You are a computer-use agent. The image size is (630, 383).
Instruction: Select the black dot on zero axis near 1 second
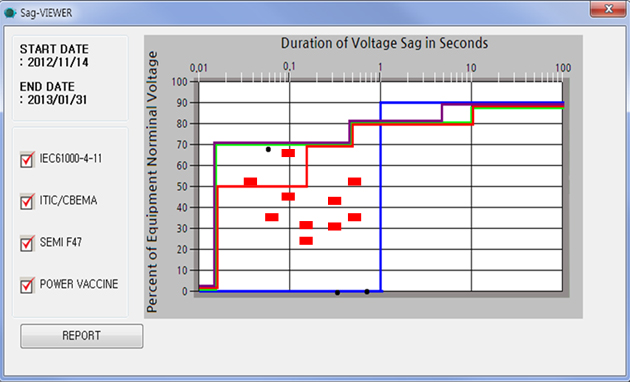click(x=367, y=292)
